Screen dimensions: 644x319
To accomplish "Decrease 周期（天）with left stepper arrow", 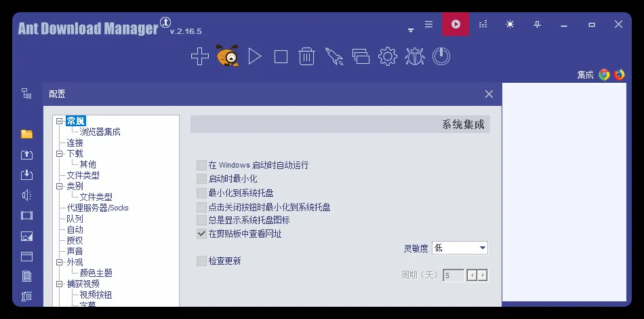I will pos(472,275).
